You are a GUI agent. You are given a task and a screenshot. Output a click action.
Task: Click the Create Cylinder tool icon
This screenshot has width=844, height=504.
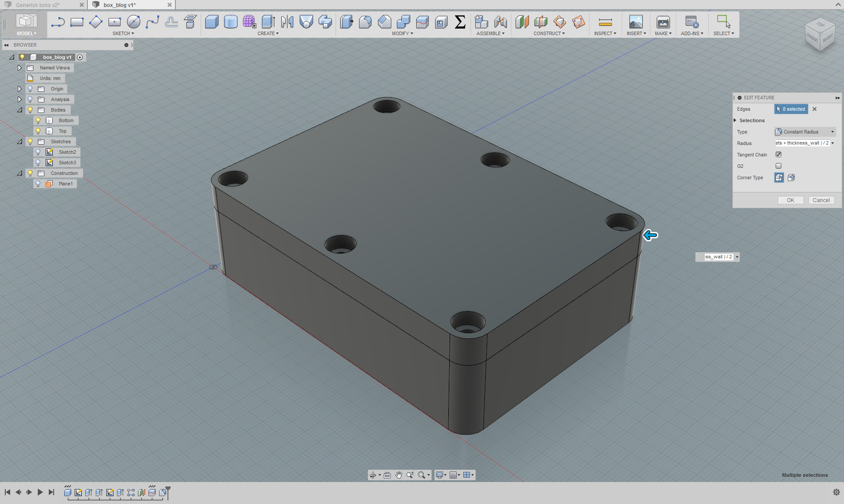[230, 22]
